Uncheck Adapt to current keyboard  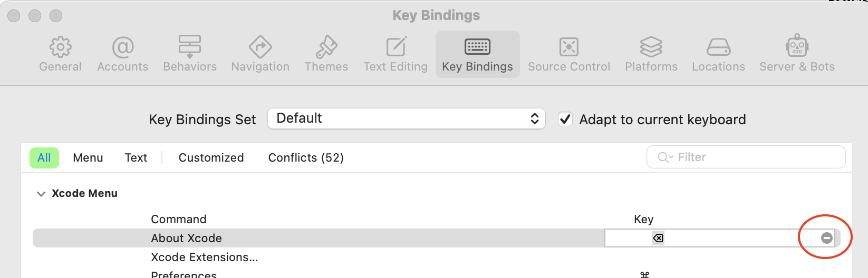pos(565,120)
